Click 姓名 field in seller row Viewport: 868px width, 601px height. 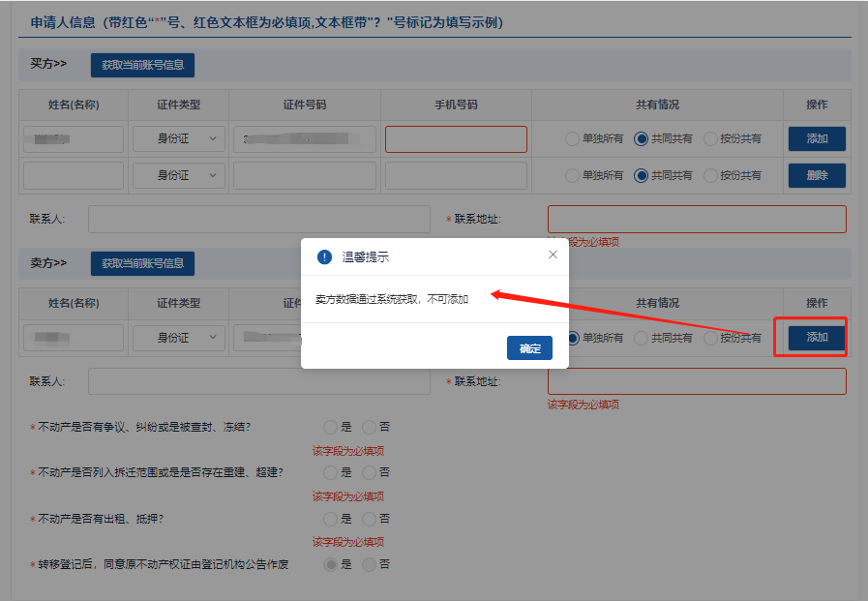coord(74,338)
